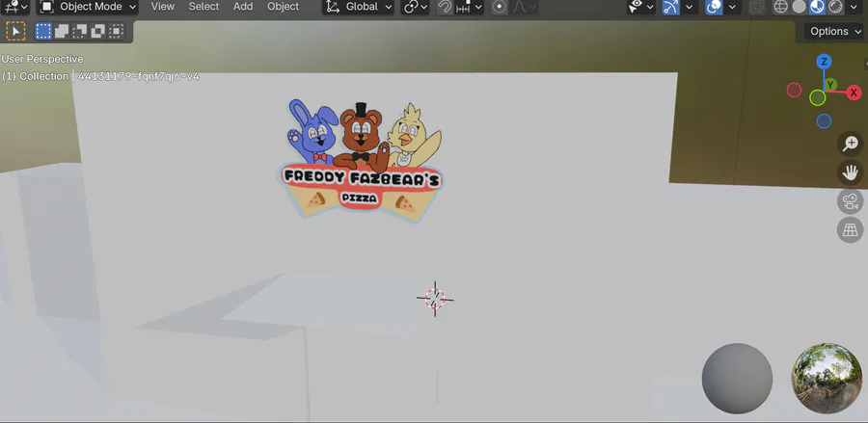Open the gizmo options dropdown arrow
The width and height of the screenshot is (868, 423).
(690, 7)
